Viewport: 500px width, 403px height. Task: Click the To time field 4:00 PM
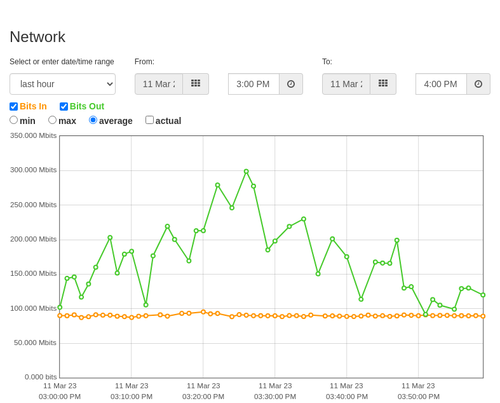click(x=441, y=84)
